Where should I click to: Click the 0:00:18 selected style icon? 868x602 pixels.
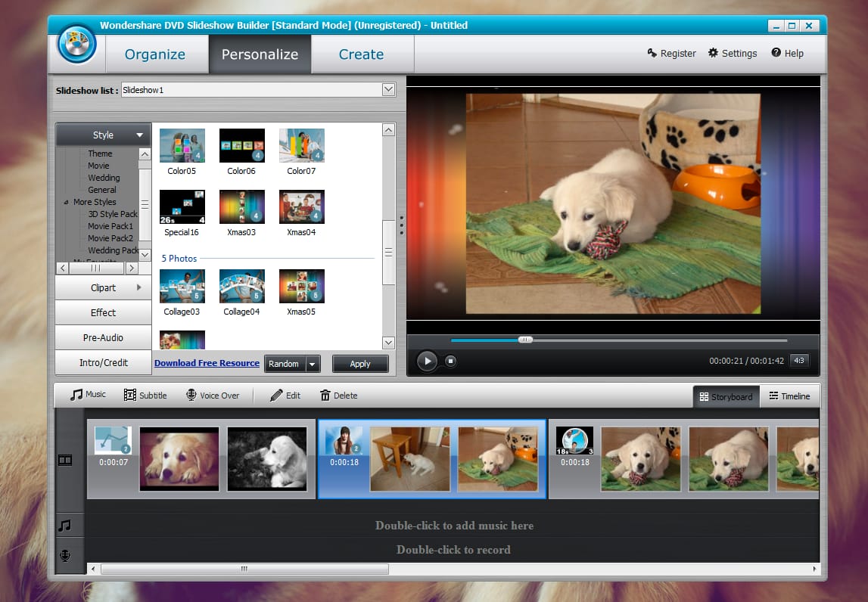coord(344,440)
